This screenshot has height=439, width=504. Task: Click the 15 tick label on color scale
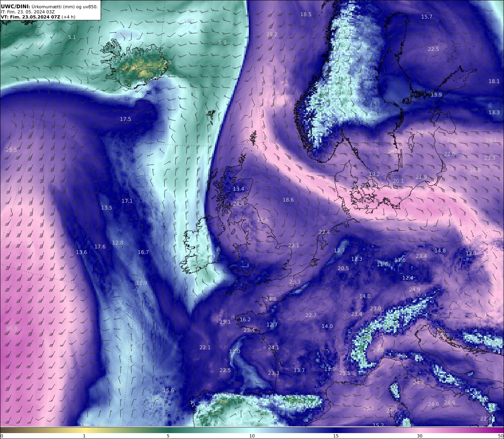336,436
